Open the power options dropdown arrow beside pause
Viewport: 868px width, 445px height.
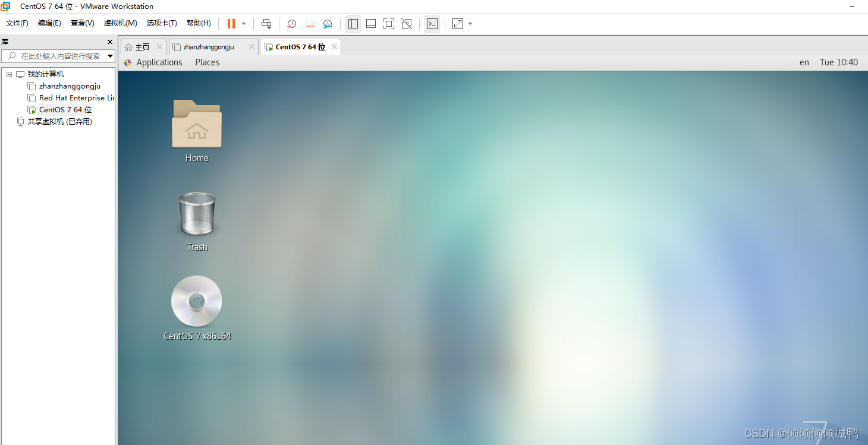tap(244, 24)
